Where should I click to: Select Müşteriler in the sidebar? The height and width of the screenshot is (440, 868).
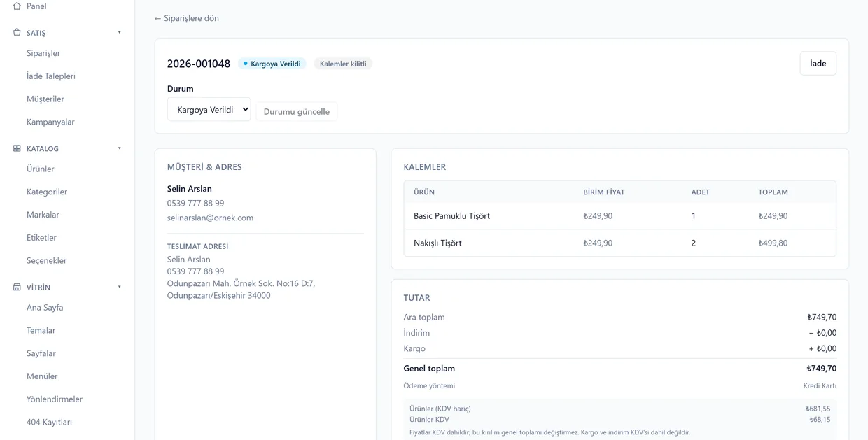point(45,99)
